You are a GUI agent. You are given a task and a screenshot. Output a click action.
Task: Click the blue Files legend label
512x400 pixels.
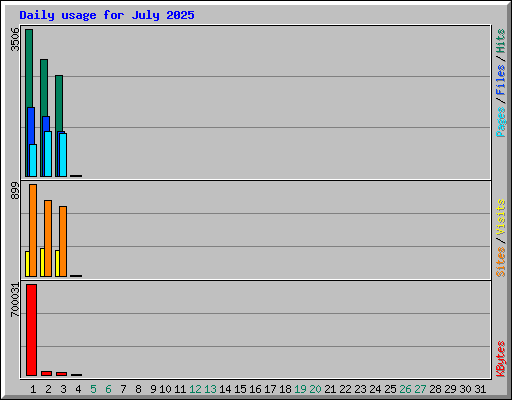[x=500, y=80]
